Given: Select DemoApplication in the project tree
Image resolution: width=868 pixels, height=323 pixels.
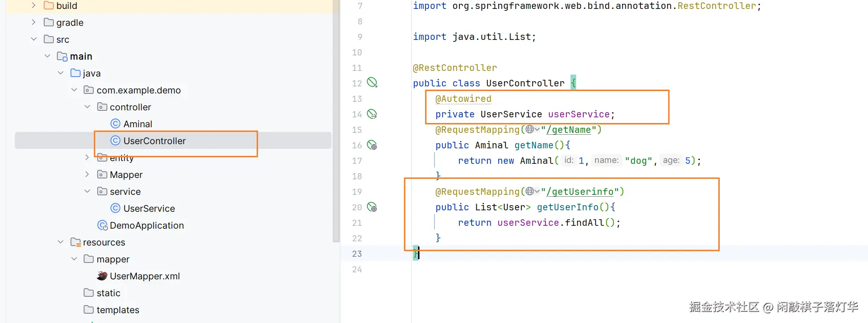Looking at the screenshot, I should (146, 225).
